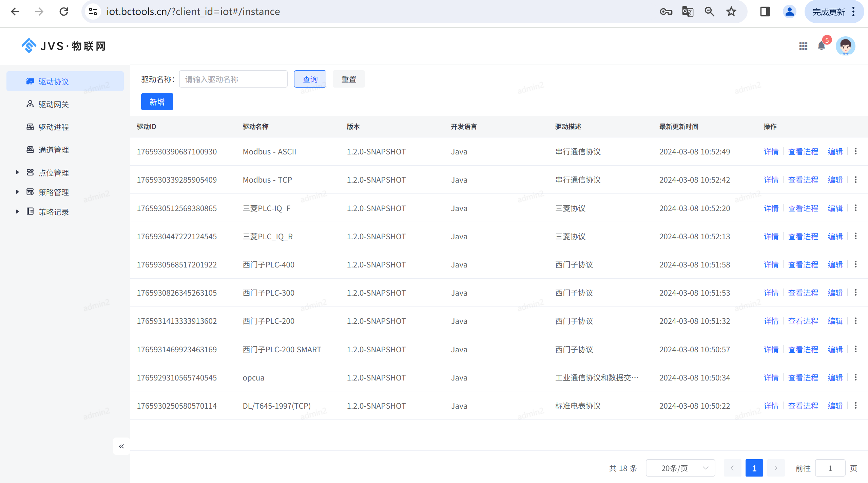Screen dimensions: 868x483
Task: Open more options for opcua row
Action: tap(856, 377)
